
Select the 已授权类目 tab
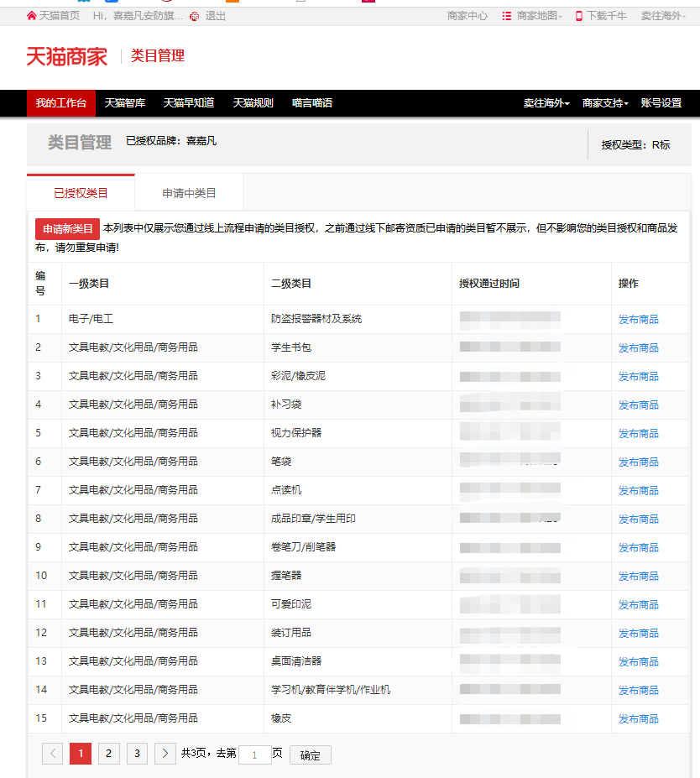81,193
